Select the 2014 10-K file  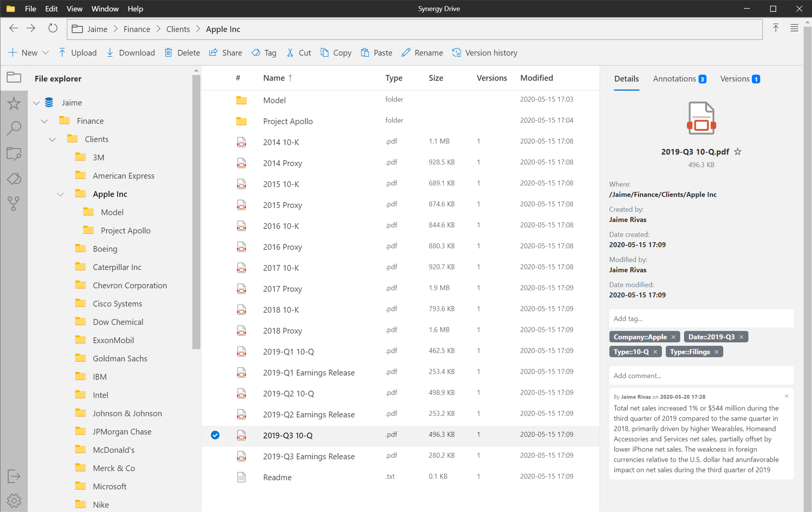[x=400, y=142]
